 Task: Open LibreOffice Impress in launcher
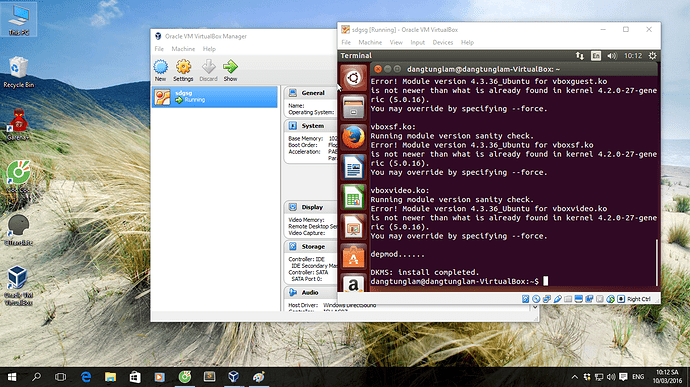tap(353, 227)
